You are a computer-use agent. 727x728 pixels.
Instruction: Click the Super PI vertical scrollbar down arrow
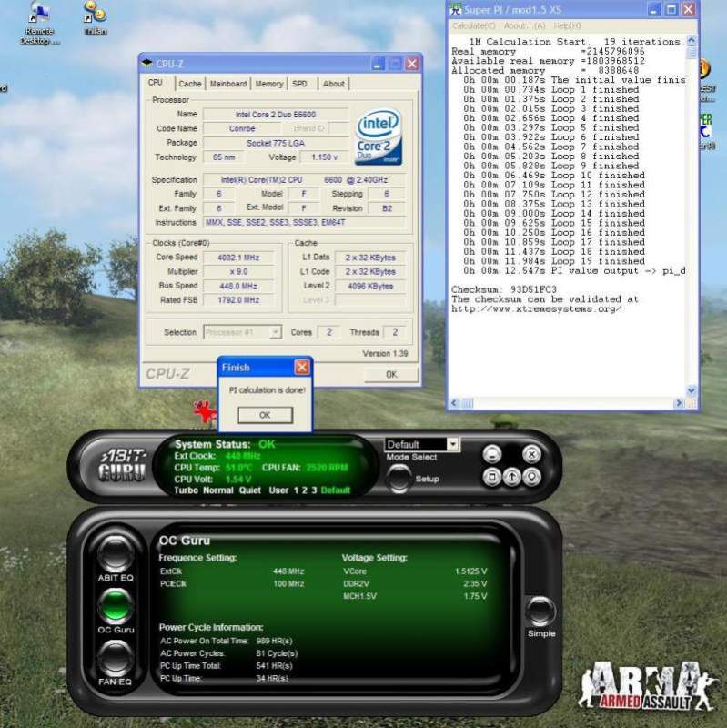tap(691, 390)
